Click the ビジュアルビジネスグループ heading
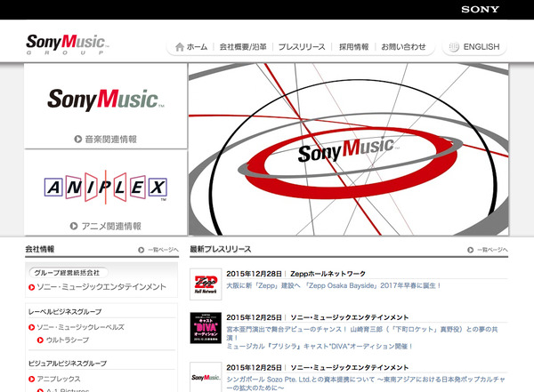534x392 pixels. point(68,364)
